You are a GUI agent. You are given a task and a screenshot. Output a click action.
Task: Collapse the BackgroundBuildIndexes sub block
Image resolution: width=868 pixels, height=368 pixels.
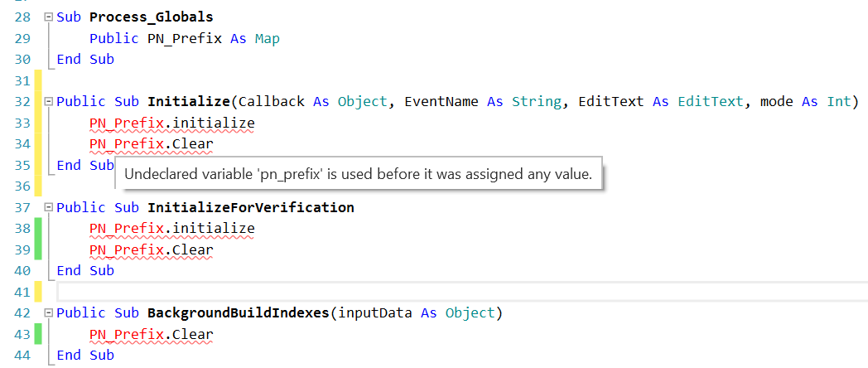pyautogui.click(x=48, y=313)
